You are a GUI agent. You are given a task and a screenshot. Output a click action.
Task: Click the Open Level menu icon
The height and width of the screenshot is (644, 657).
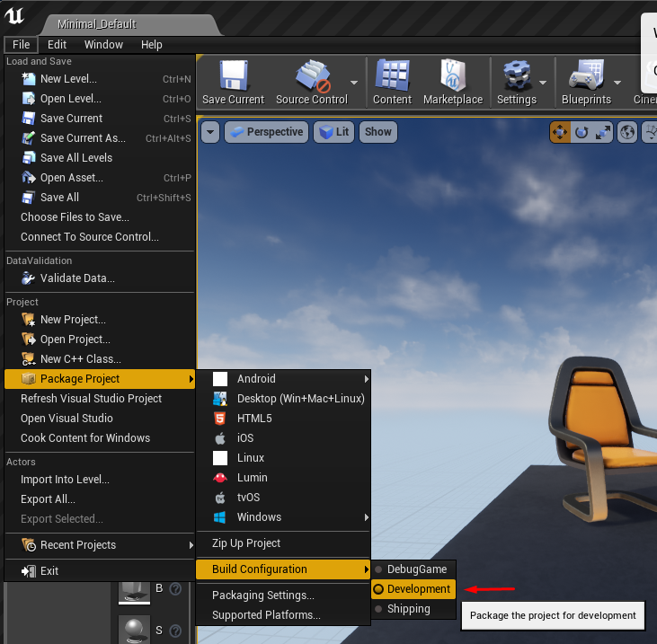click(29, 99)
